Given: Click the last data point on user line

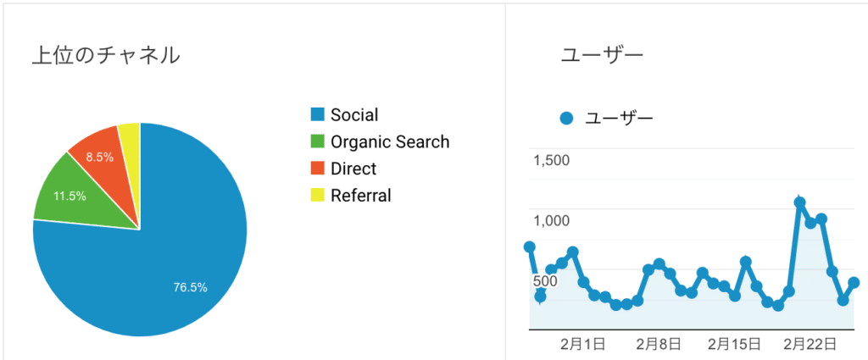Looking at the screenshot, I should [x=854, y=283].
